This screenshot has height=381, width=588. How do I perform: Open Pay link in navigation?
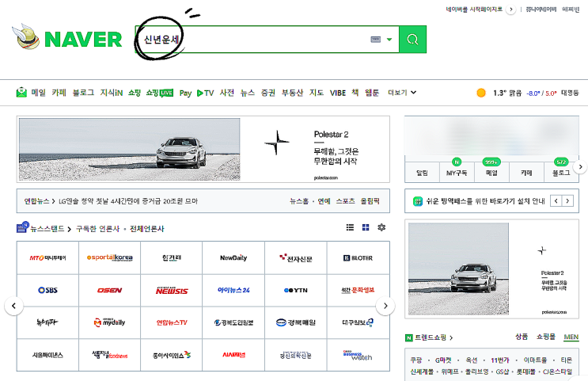click(185, 93)
